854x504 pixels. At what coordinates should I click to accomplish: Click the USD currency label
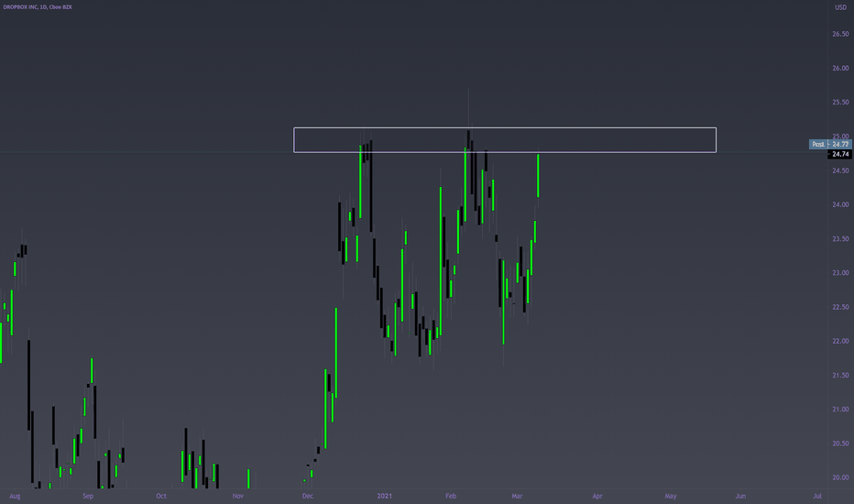click(840, 7)
